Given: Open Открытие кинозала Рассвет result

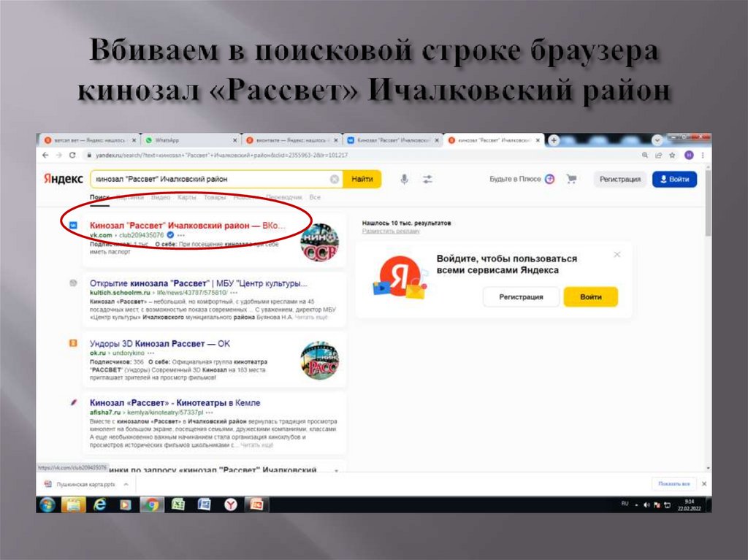Looking at the screenshot, I should pyautogui.click(x=199, y=283).
